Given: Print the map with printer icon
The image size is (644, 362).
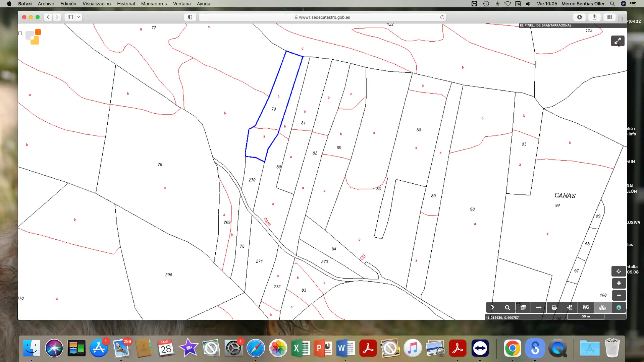Looking at the screenshot, I should [554, 307].
